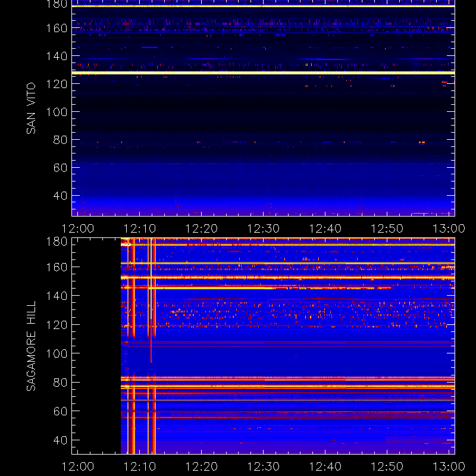Click 12:20 time label under Sagamore Hill plot
Image resolution: width=476 pixels, height=476 pixels.
[202, 466]
